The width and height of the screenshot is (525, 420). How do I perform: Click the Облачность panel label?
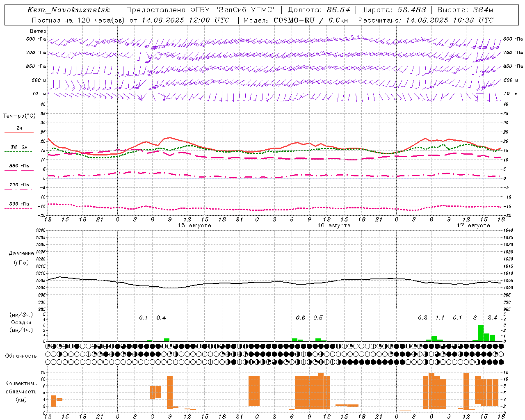tap(21, 356)
